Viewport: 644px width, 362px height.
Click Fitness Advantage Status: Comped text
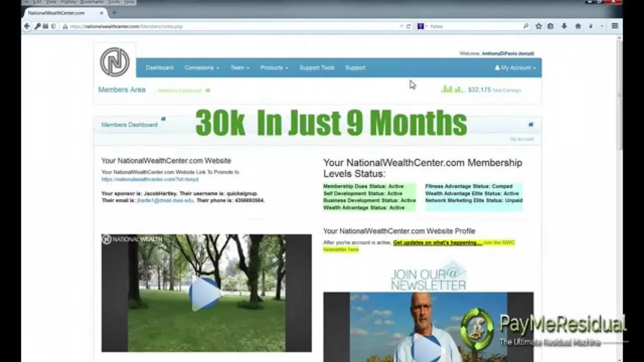pos(469,186)
